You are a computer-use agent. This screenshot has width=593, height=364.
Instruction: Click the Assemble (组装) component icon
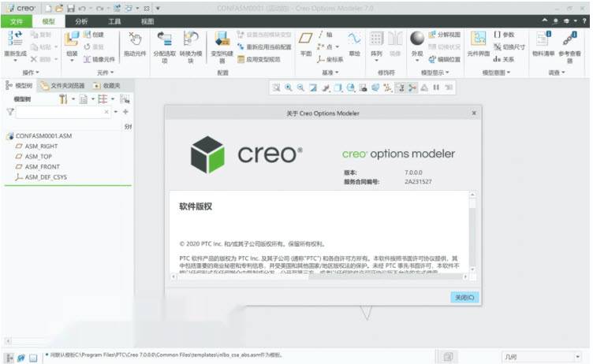click(x=72, y=39)
